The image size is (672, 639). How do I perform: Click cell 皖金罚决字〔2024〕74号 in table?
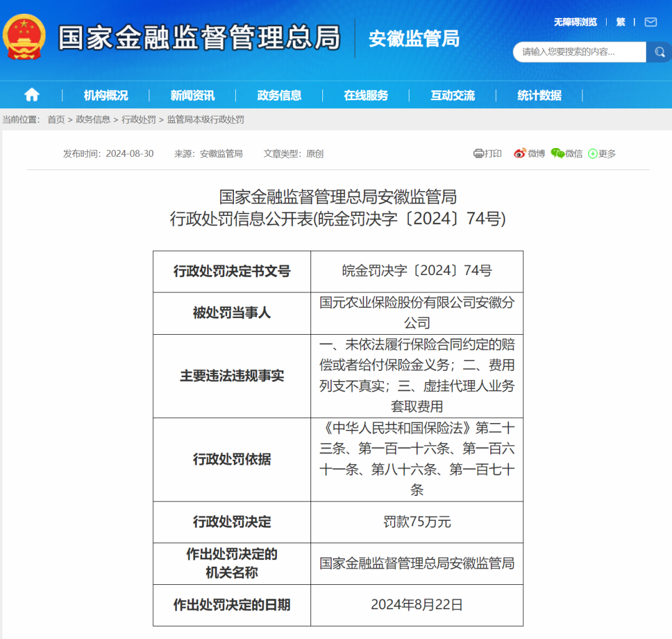(x=417, y=272)
